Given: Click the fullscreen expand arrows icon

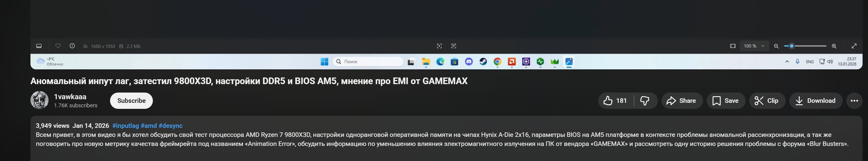Looking at the screenshot, I should (854, 46).
